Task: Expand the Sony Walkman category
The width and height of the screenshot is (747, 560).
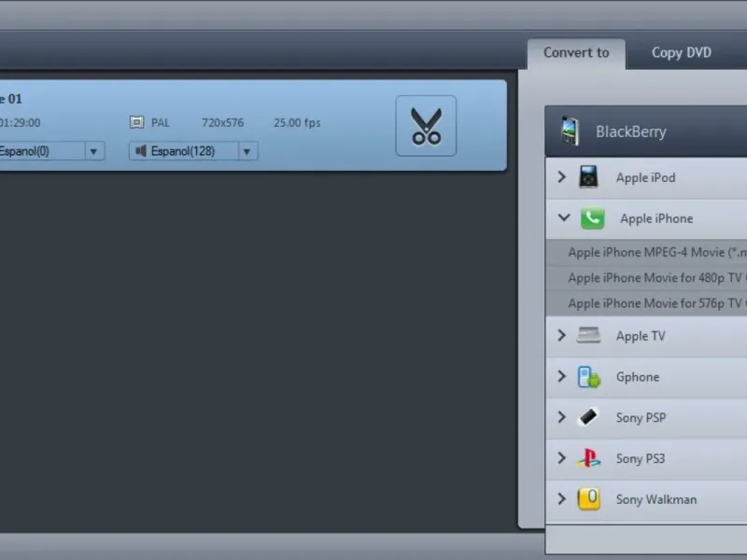Action: [x=562, y=498]
